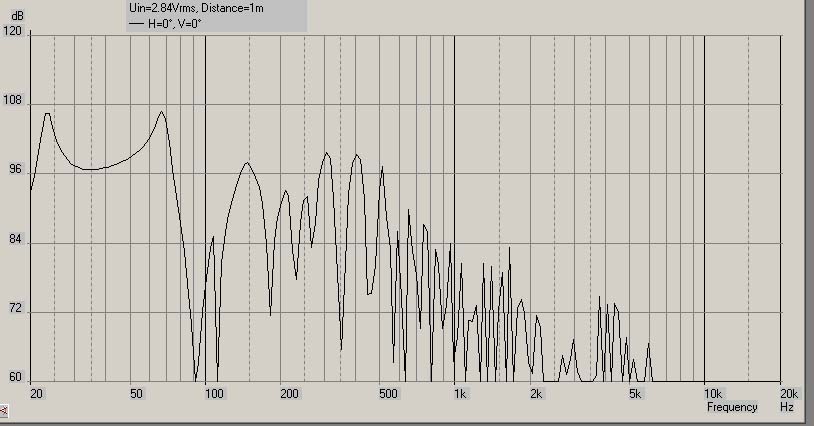Click the small icon at bottom-left corner
The image size is (814, 426).
tap(3, 411)
